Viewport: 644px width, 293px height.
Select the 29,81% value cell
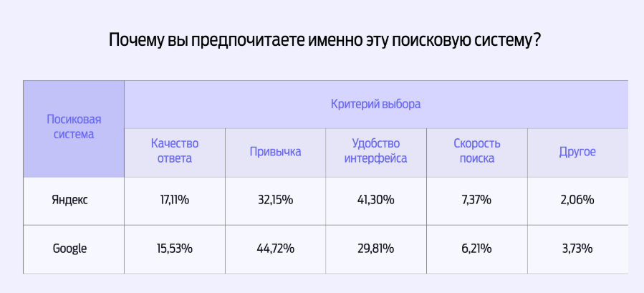[x=375, y=249]
